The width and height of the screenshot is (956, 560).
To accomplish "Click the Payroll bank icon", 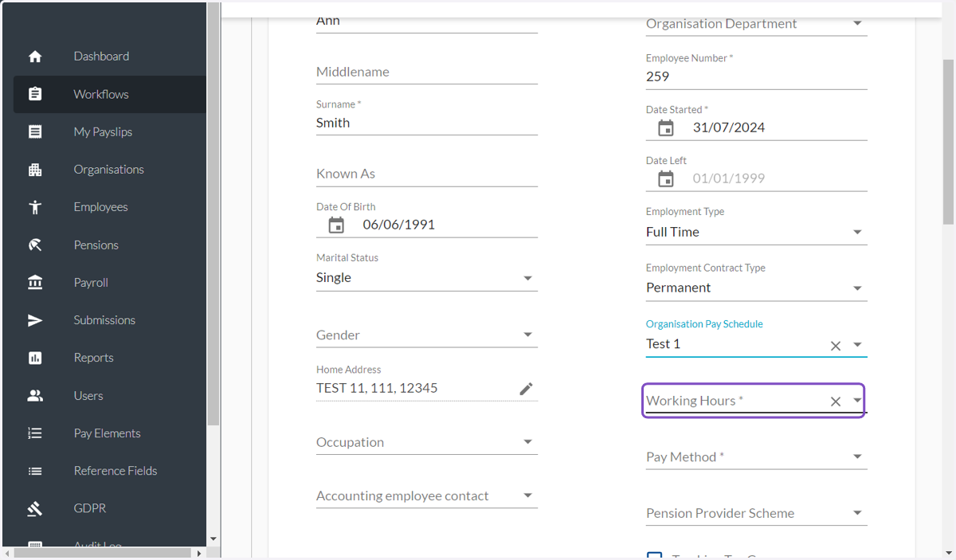I will tap(35, 283).
